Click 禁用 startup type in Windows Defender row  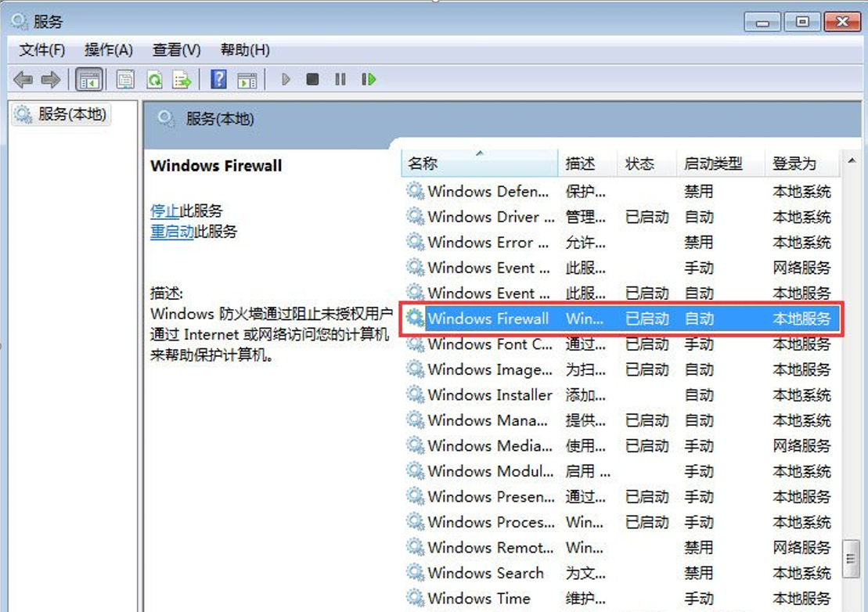(699, 192)
